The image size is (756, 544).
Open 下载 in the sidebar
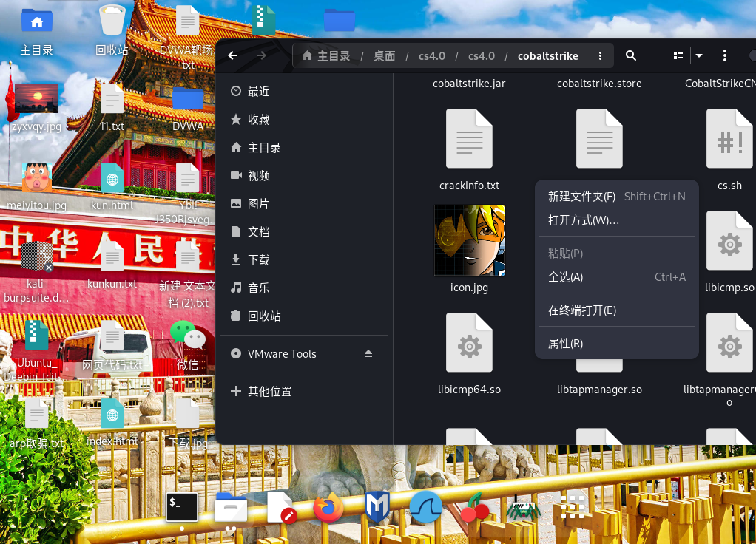(x=304, y=260)
